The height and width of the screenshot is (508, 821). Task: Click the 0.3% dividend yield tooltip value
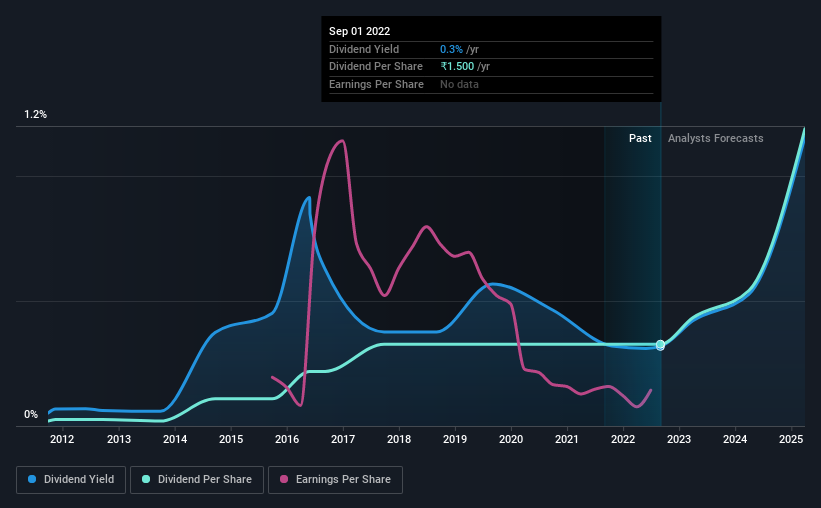click(451, 49)
